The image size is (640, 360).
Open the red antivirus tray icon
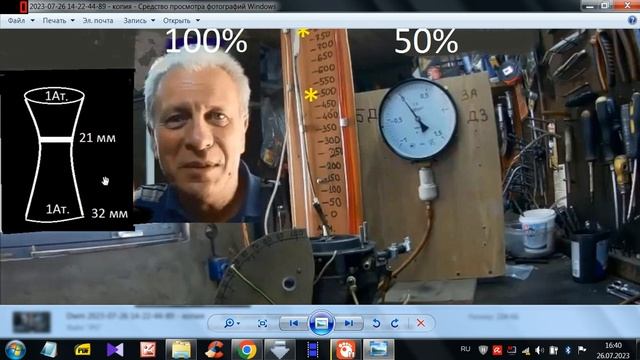[x=497, y=350]
